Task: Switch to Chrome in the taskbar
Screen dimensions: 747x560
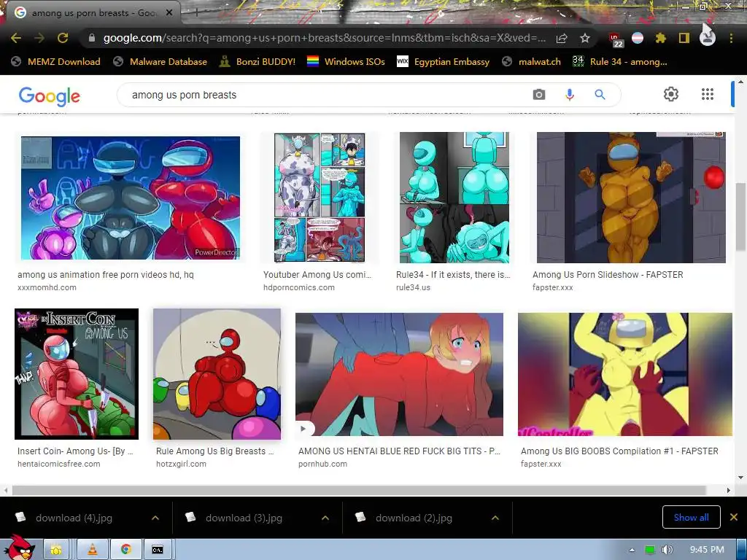Action: pos(125,550)
